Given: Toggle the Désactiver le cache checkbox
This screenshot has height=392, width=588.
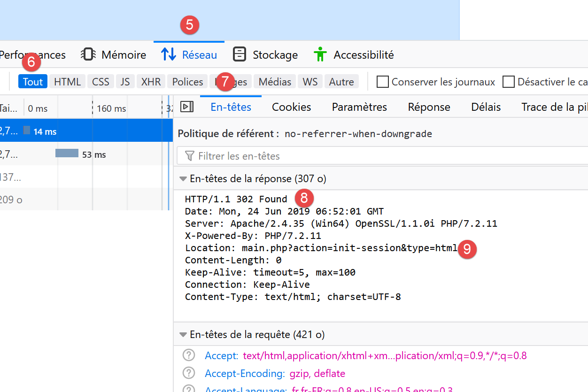Looking at the screenshot, I should point(509,82).
